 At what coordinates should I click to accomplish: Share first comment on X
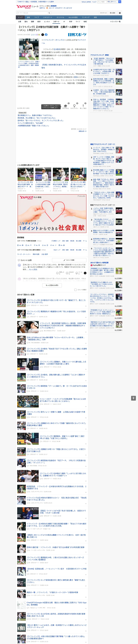85,273
